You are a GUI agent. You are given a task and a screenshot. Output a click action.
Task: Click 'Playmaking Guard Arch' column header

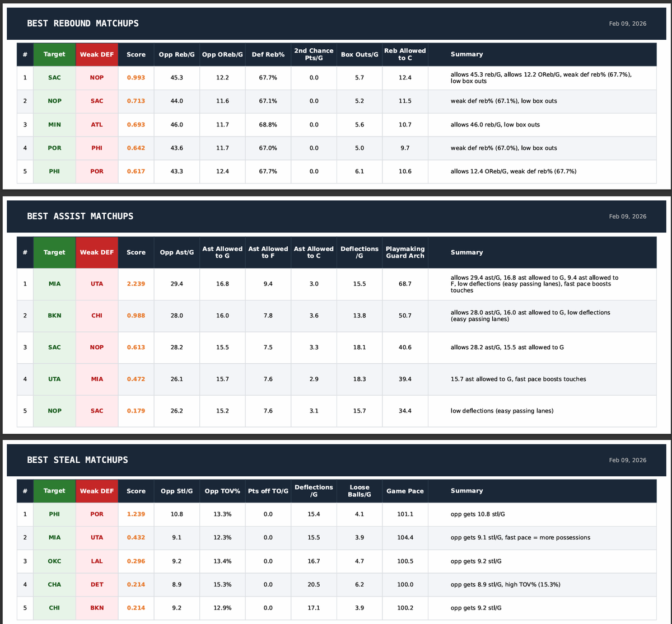pyautogui.click(x=405, y=252)
